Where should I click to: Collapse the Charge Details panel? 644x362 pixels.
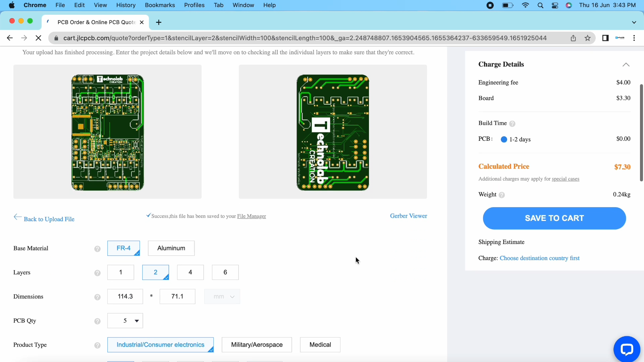tap(626, 64)
